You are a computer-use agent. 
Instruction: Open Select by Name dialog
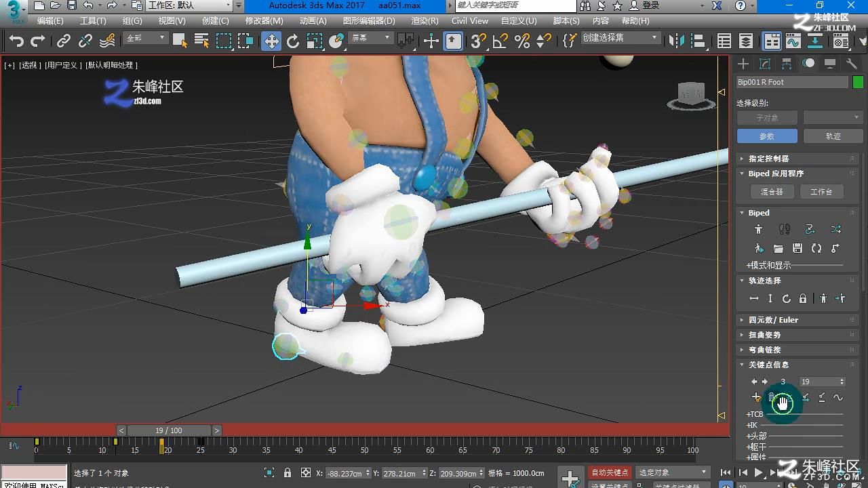[201, 41]
